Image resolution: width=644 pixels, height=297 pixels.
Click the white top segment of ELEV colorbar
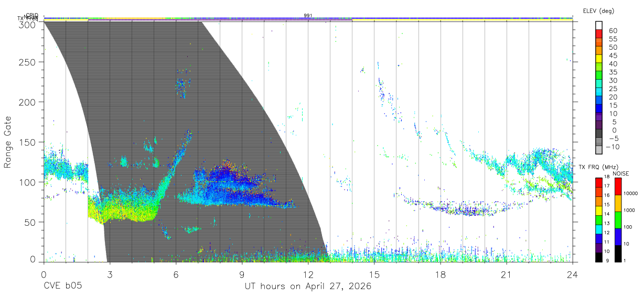pos(599,26)
